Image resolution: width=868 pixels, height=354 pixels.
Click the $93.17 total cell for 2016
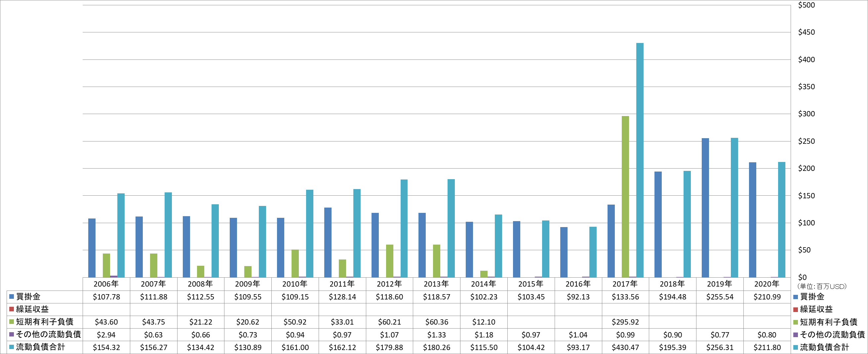(578, 347)
